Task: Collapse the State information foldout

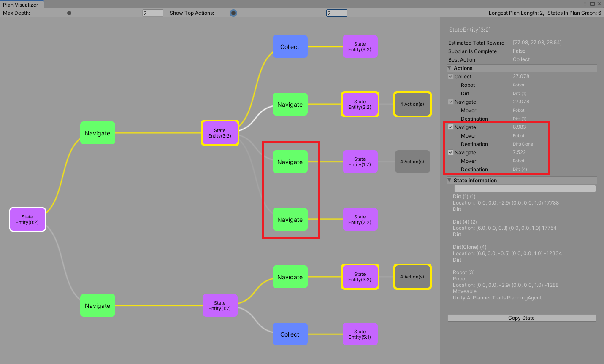Action: pyautogui.click(x=450, y=181)
